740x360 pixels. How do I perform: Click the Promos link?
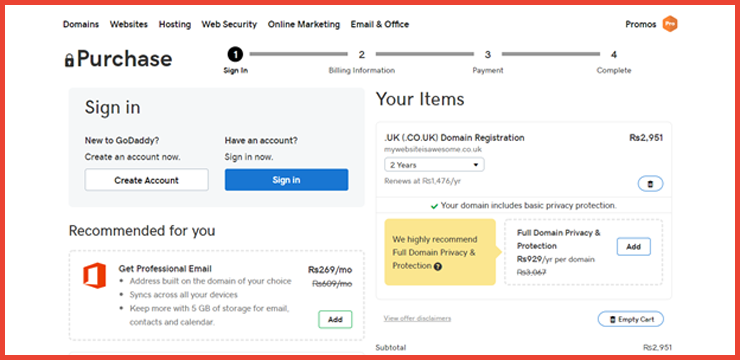(640, 25)
